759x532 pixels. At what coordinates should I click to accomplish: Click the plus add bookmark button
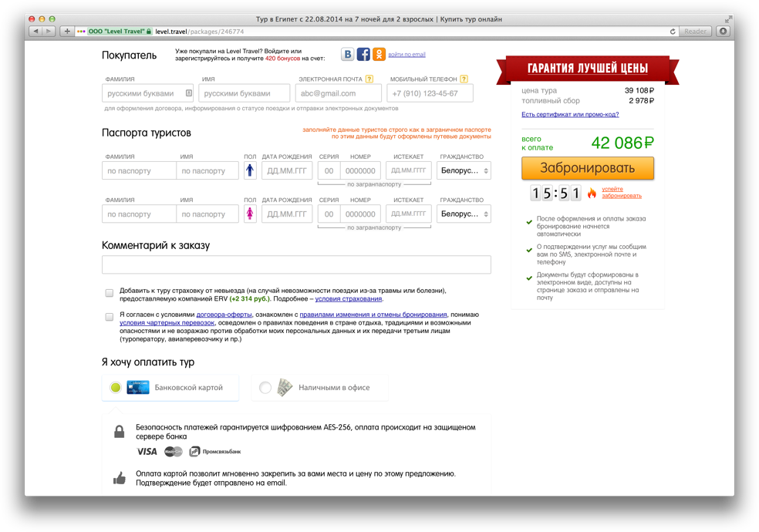coord(67,32)
